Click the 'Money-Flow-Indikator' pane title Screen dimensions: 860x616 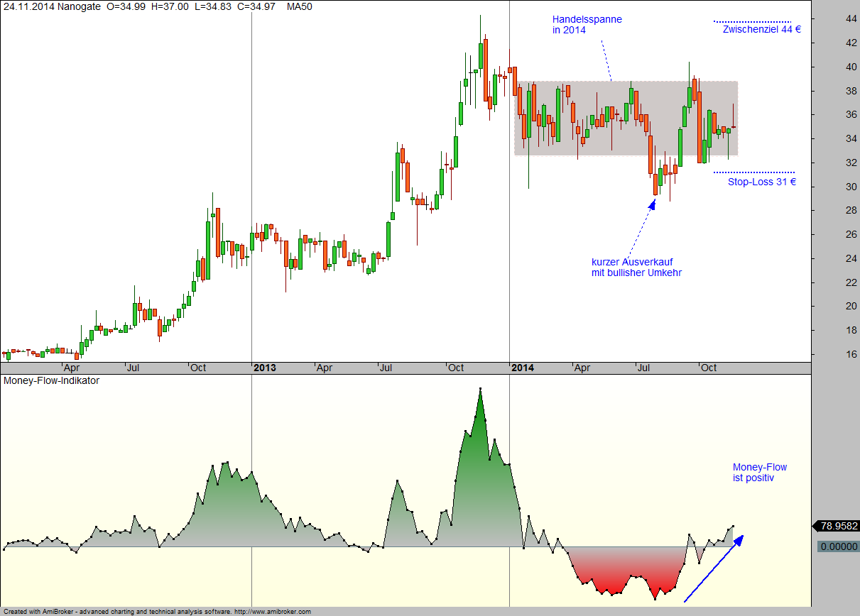(x=52, y=380)
